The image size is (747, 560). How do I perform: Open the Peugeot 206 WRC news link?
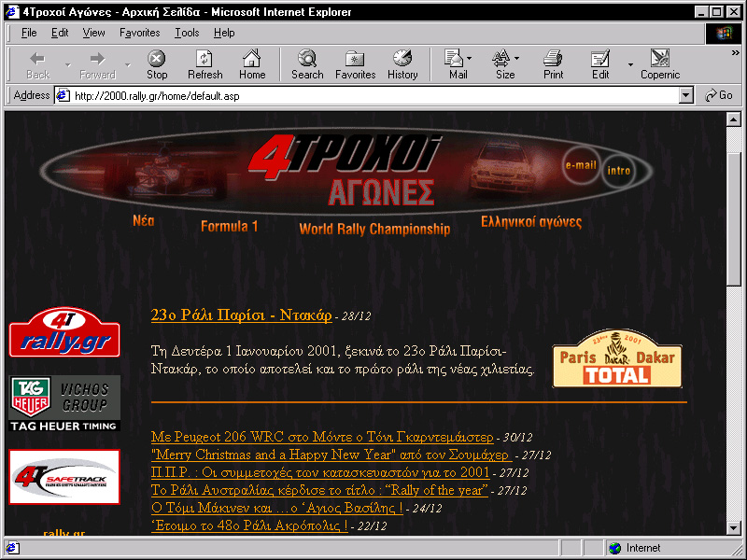tap(322, 437)
